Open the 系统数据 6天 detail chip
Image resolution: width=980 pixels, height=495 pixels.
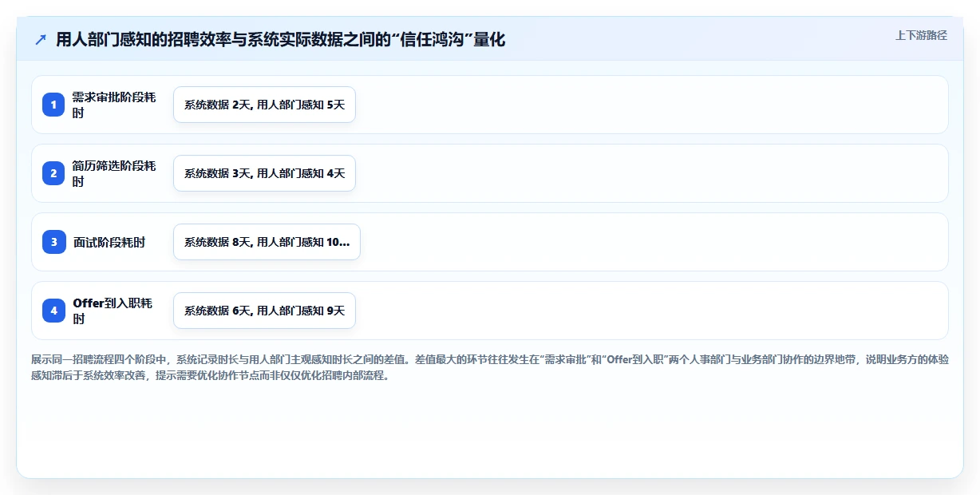264,311
